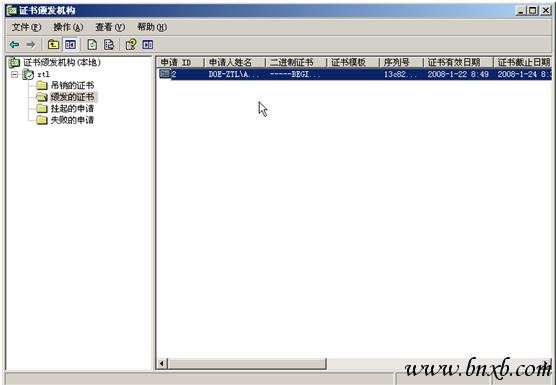Viewport: 556px width, 385px height.
Task: Open the 文件(F) menu
Action: tap(26, 27)
